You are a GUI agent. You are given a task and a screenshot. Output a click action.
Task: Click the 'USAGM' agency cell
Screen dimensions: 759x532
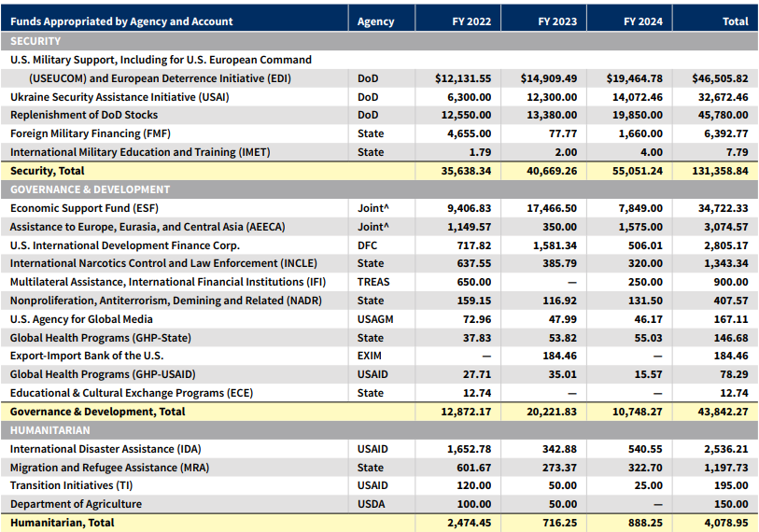tap(375, 319)
